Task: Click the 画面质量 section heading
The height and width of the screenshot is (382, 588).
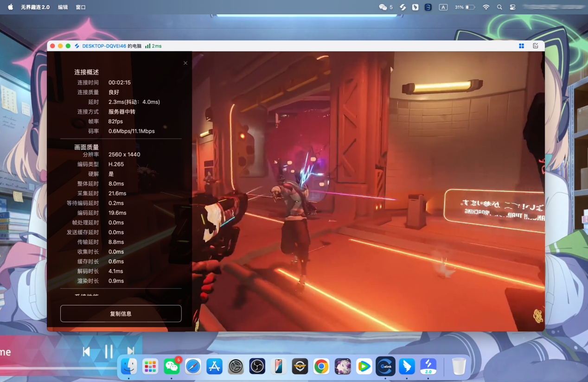Action: pyautogui.click(x=87, y=147)
